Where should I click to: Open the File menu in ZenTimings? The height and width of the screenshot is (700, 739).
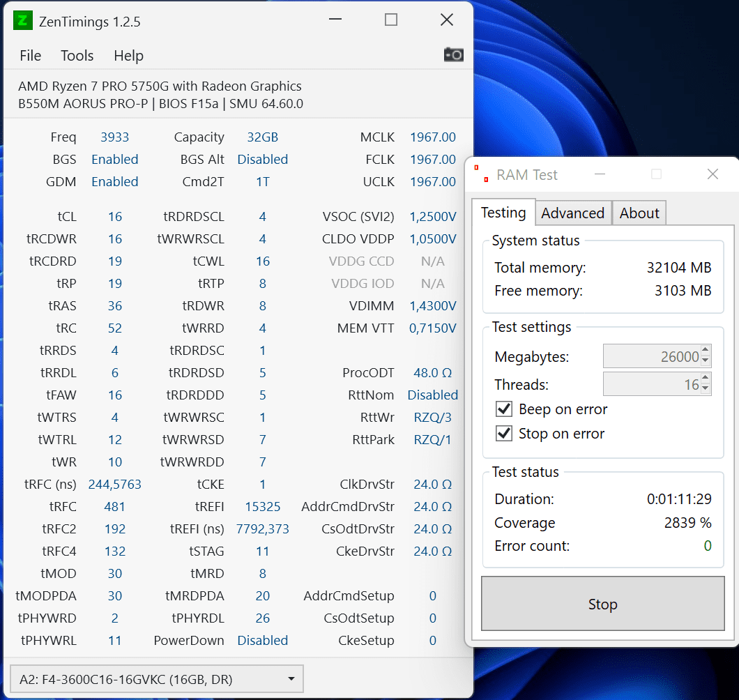[30, 56]
